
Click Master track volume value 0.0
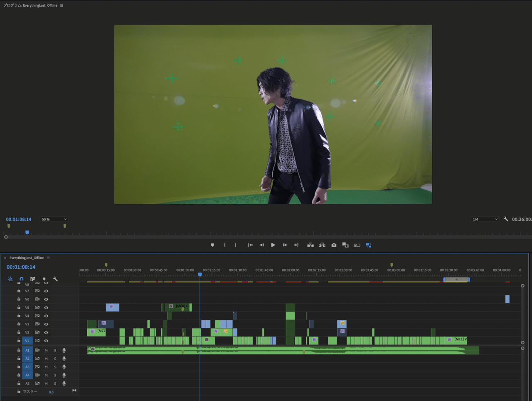(x=51, y=392)
